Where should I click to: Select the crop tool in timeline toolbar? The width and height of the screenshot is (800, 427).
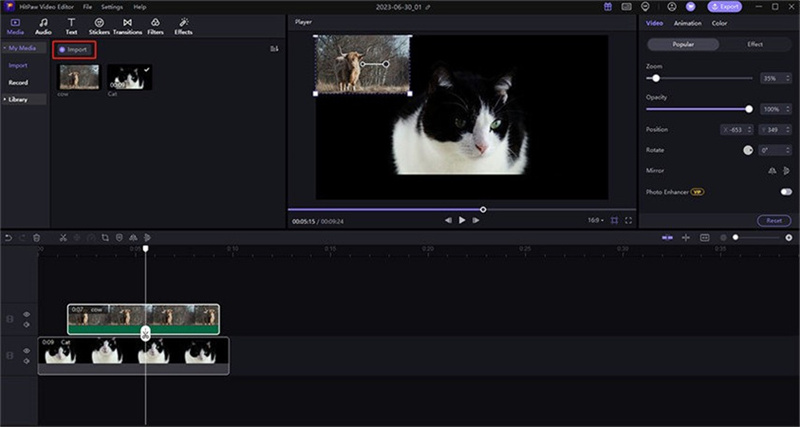pyautogui.click(x=105, y=238)
